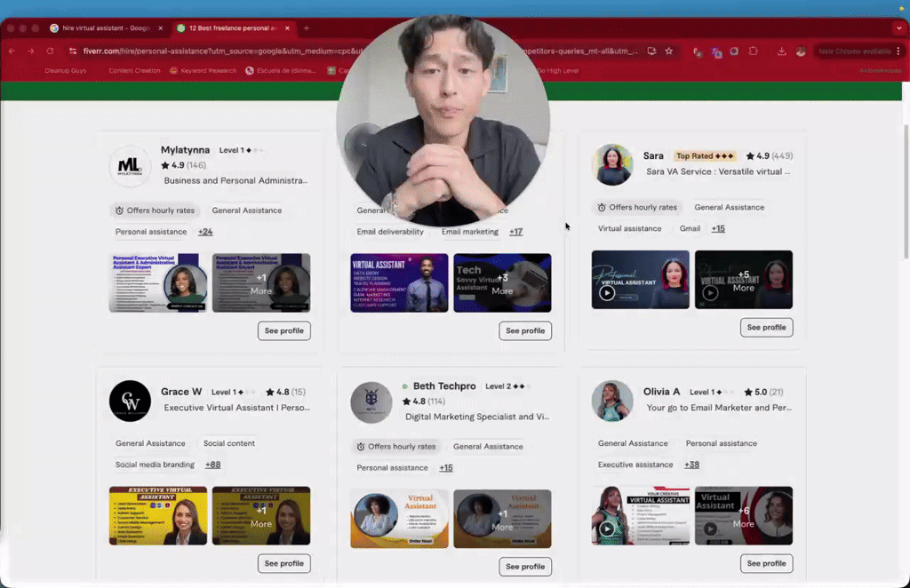This screenshot has height=588, width=910.
Task: Open Grace W's '+1 More' thumbnail
Action: point(261,515)
